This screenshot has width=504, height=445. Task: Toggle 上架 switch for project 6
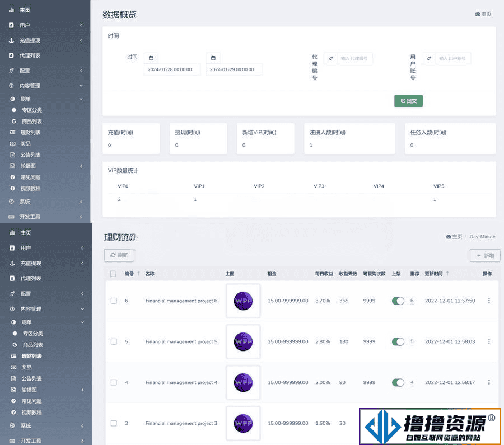coord(398,301)
